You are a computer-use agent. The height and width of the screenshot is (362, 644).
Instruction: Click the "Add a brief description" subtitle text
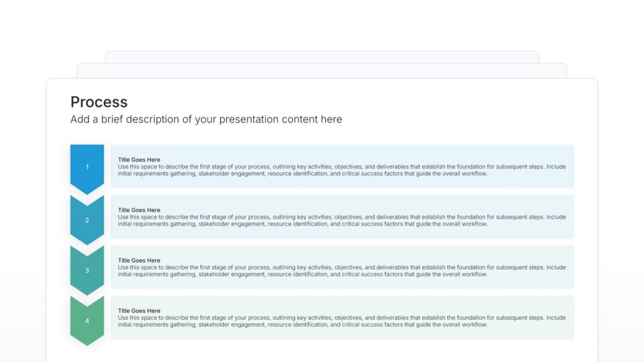tap(206, 119)
